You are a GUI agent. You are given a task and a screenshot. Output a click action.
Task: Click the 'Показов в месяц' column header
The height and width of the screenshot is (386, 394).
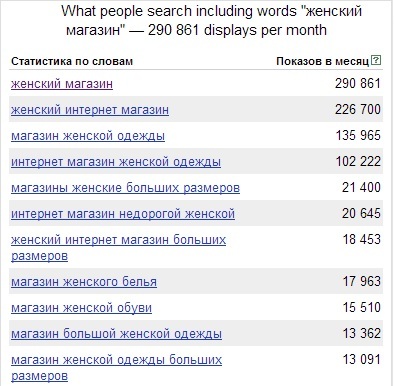coord(323,61)
